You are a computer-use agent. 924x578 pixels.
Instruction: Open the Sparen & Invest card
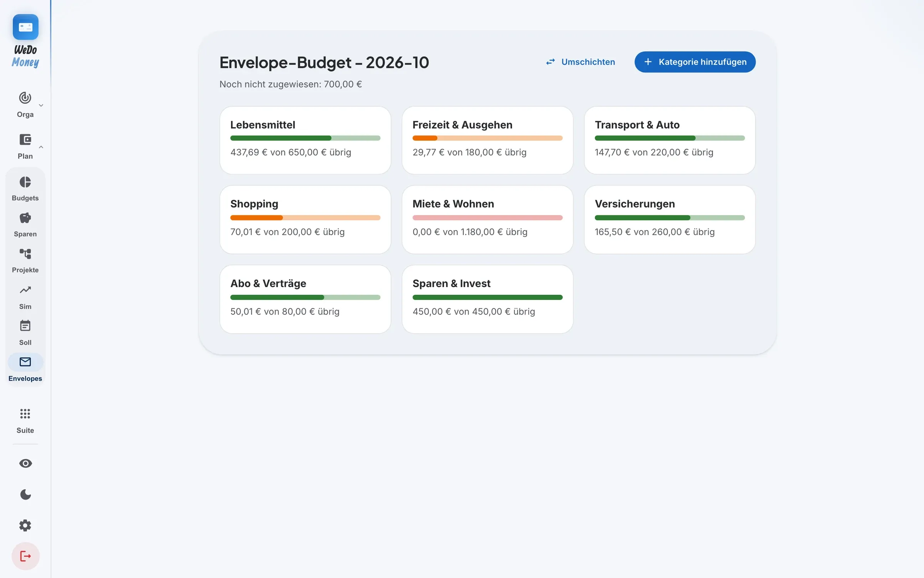click(x=487, y=299)
